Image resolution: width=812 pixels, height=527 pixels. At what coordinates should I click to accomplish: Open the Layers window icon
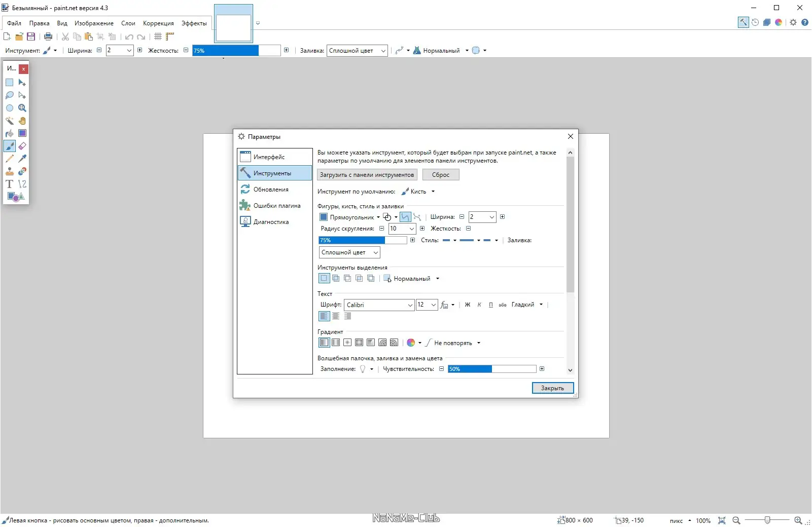coord(767,22)
